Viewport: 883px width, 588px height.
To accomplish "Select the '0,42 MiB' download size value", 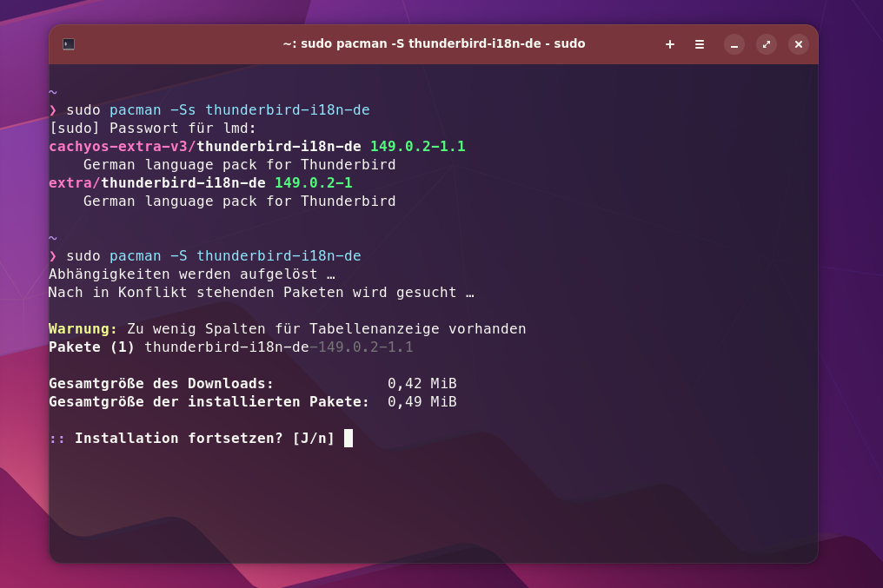I will (x=423, y=383).
